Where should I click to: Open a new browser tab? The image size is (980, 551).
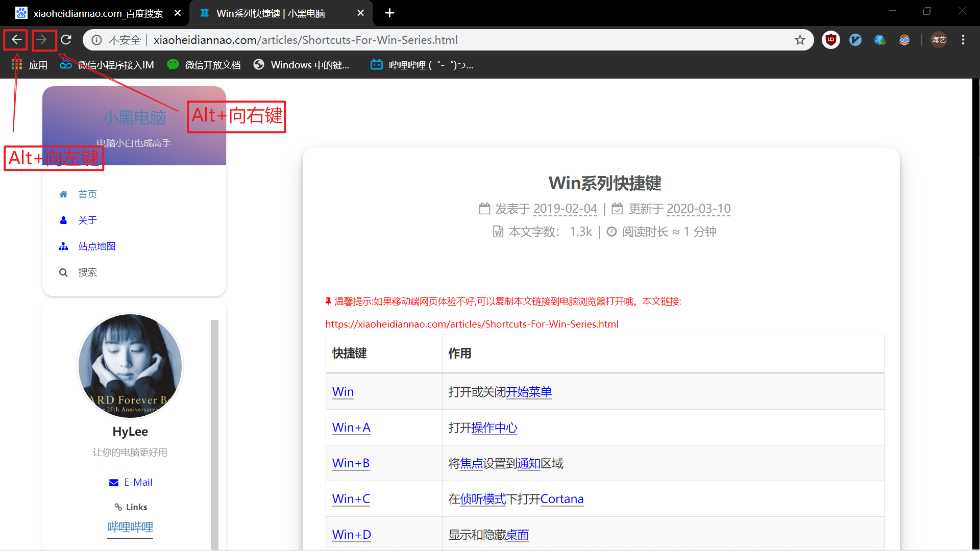389,13
